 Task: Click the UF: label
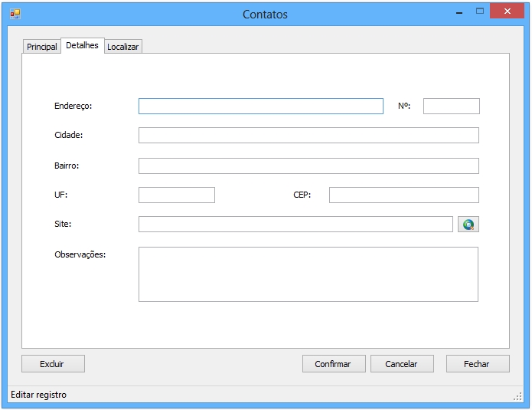61,195
